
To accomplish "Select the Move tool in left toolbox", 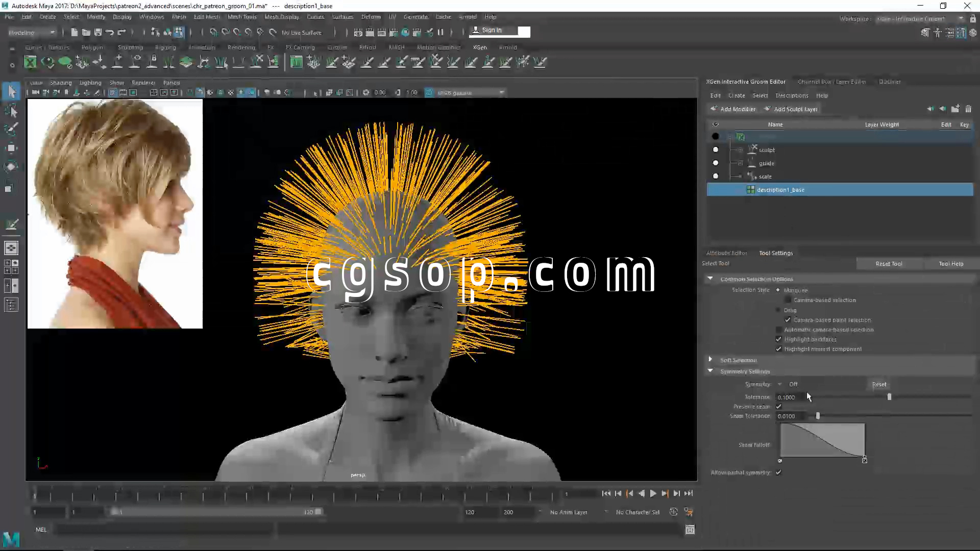I will coord(11,148).
